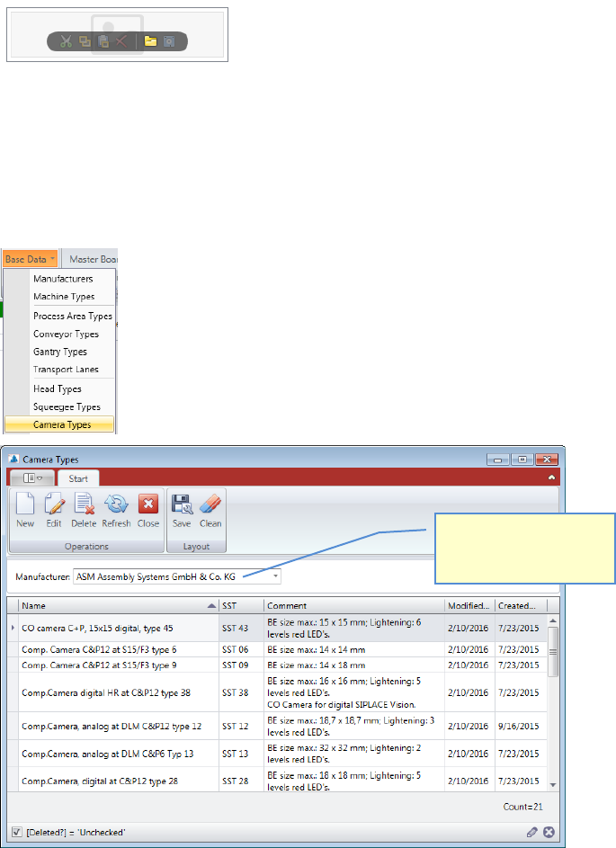Click the Cut scissors icon

66,41
